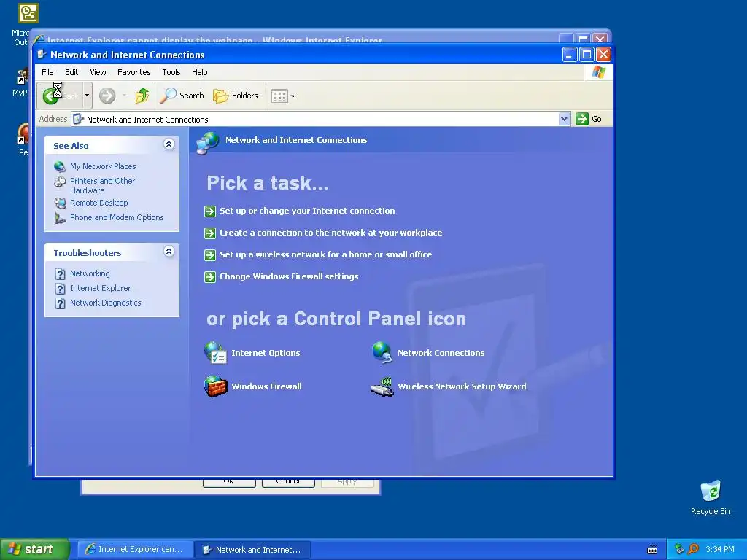Click arrow icon beside Create a workplace connection
This screenshot has width=747, height=560.
click(210, 233)
